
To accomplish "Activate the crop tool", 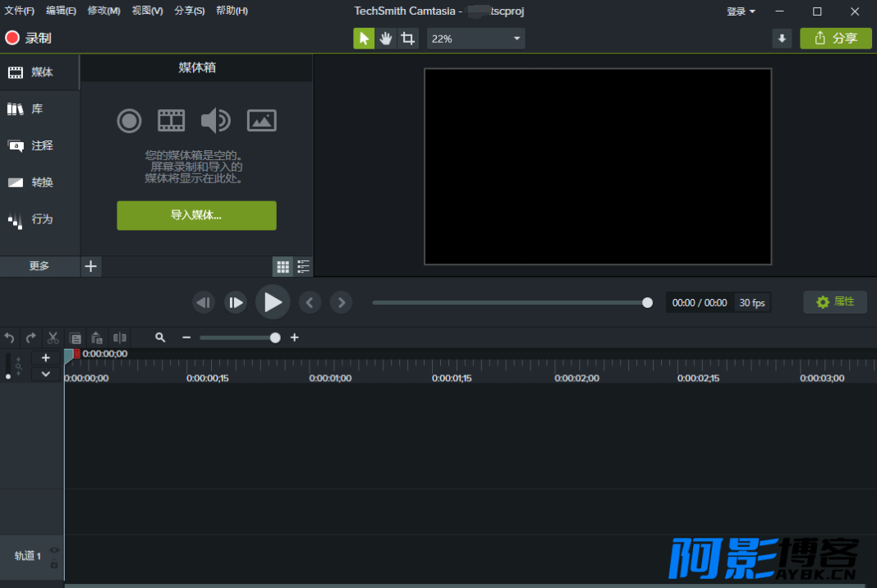I will 408,39.
